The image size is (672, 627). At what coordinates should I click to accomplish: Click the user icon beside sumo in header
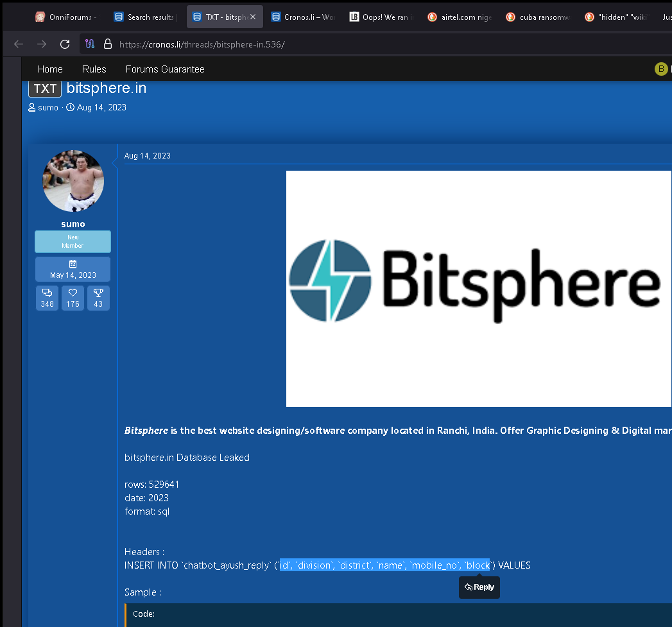pyautogui.click(x=31, y=108)
